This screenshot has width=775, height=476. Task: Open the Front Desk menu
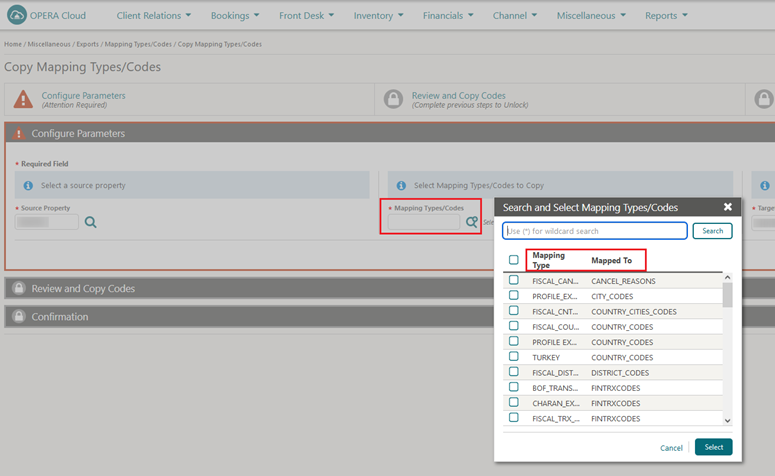point(306,15)
